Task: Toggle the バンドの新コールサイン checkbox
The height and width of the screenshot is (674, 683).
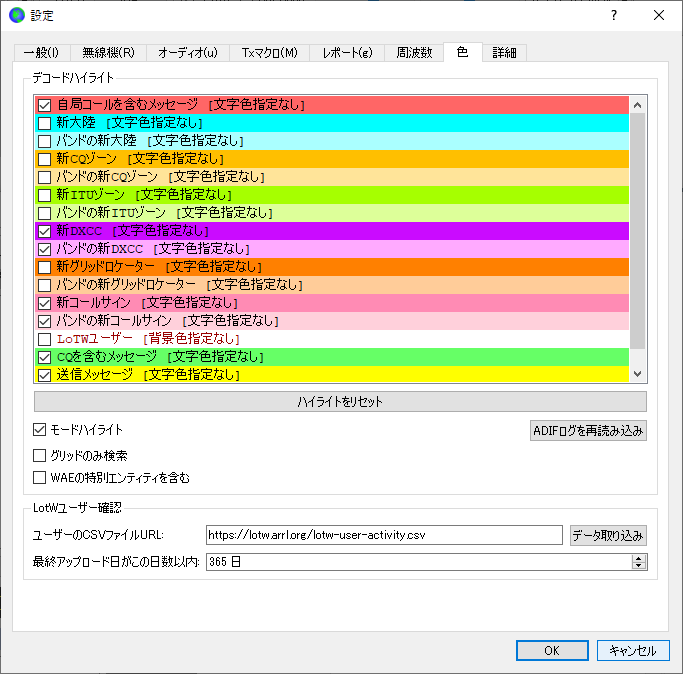Action: (44, 321)
